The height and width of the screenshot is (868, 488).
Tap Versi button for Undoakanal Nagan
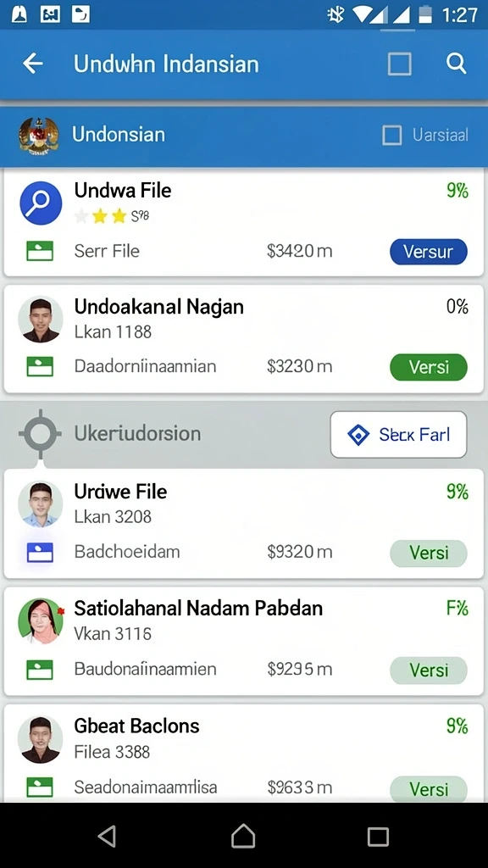(428, 367)
